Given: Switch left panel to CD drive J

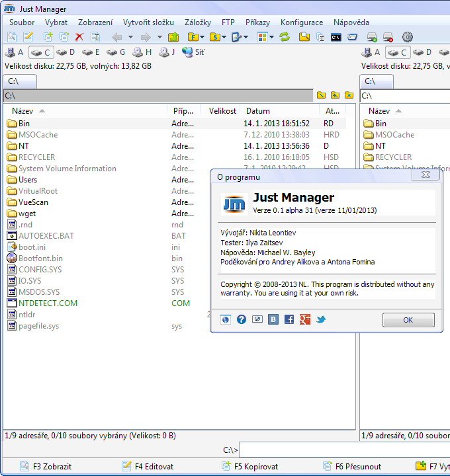Looking at the screenshot, I should 167,52.
